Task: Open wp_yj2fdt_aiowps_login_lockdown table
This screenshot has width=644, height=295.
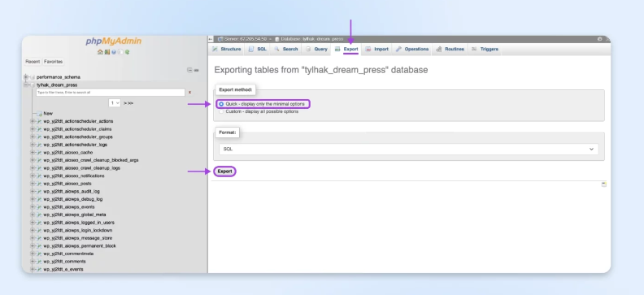Action: click(x=78, y=231)
